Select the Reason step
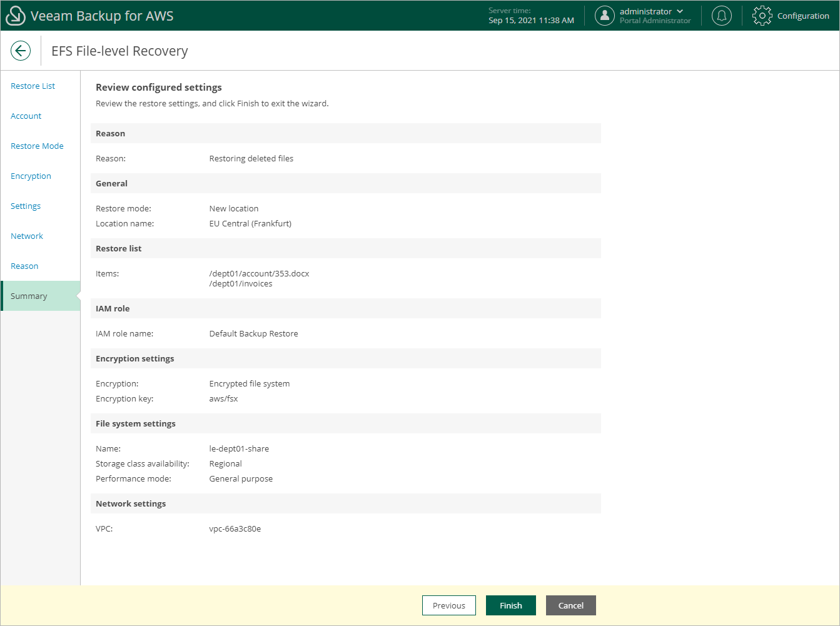 tap(24, 266)
